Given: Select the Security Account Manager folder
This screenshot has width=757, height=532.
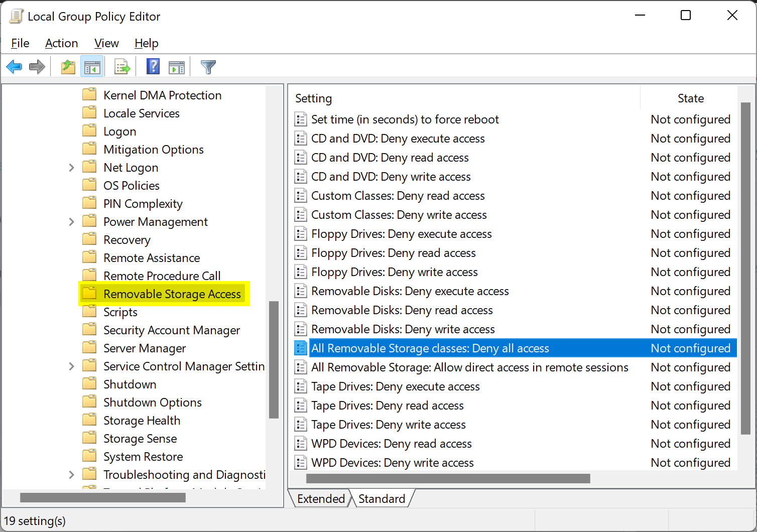Looking at the screenshot, I should [171, 330].
